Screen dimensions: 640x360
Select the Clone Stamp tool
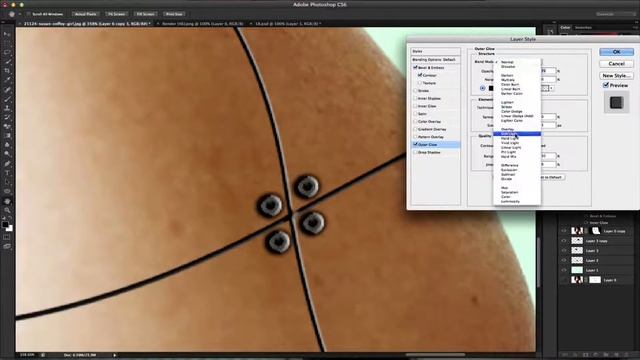click(x=7, y=108)
